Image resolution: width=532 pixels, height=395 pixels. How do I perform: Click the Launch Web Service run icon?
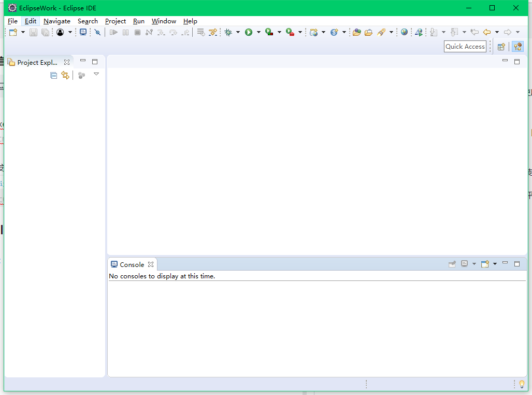[419, 32]
